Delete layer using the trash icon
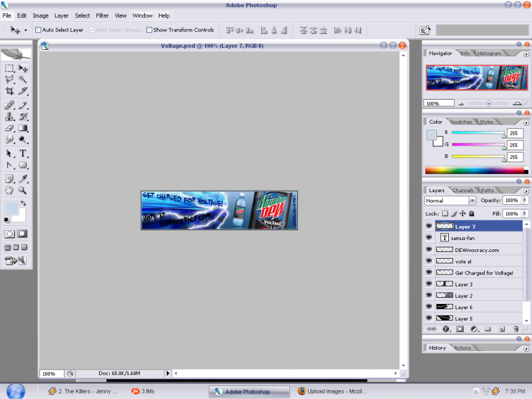Screen dimensions: 532x399 516,329
